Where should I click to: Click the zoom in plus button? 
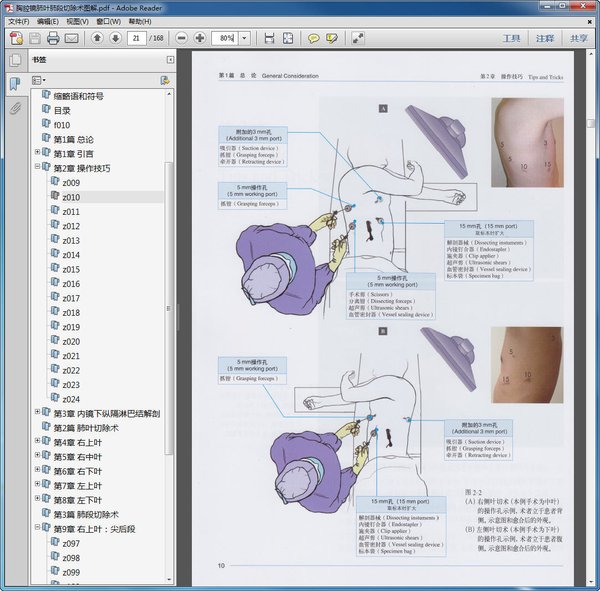click(x=200, y=38)
